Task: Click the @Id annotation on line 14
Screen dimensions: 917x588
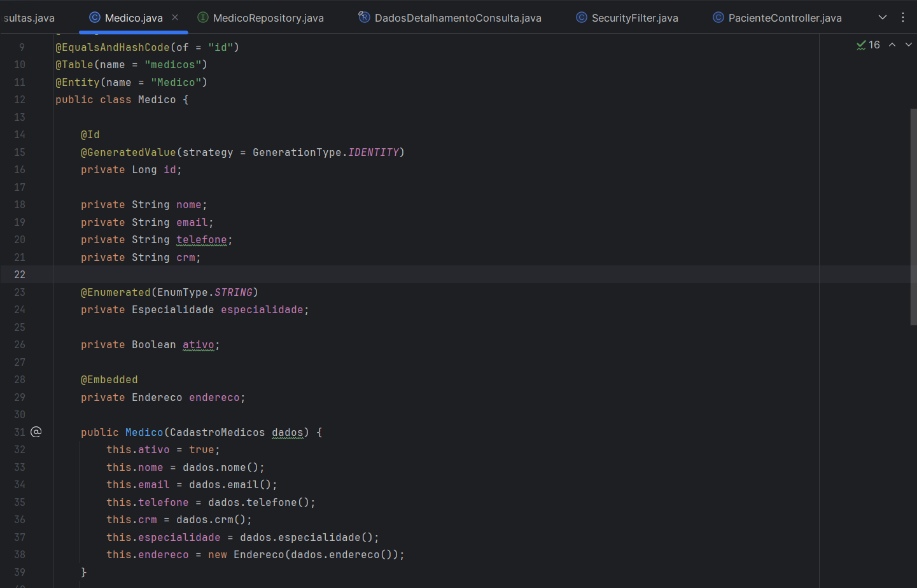Action: click(x=90, y=135)
